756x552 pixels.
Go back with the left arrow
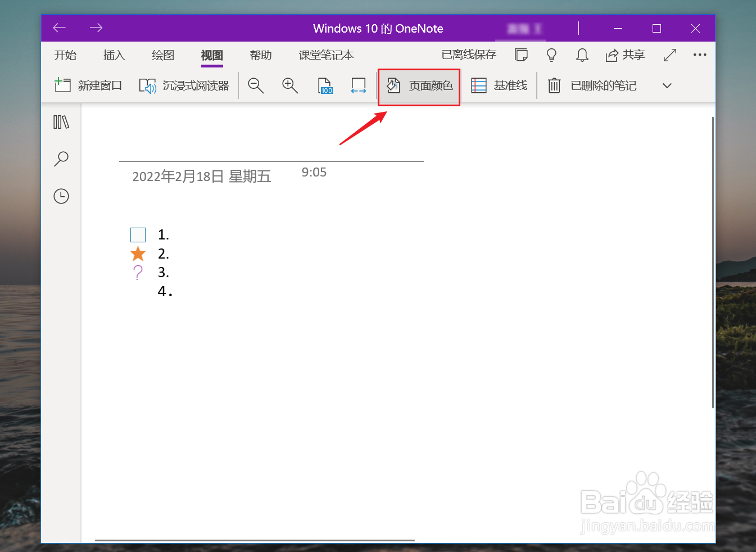(60, 28)
